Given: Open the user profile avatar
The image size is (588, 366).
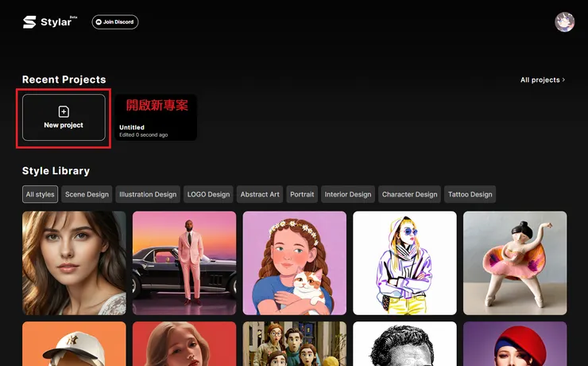Looking at the screenshot, I should click(564, 21).
